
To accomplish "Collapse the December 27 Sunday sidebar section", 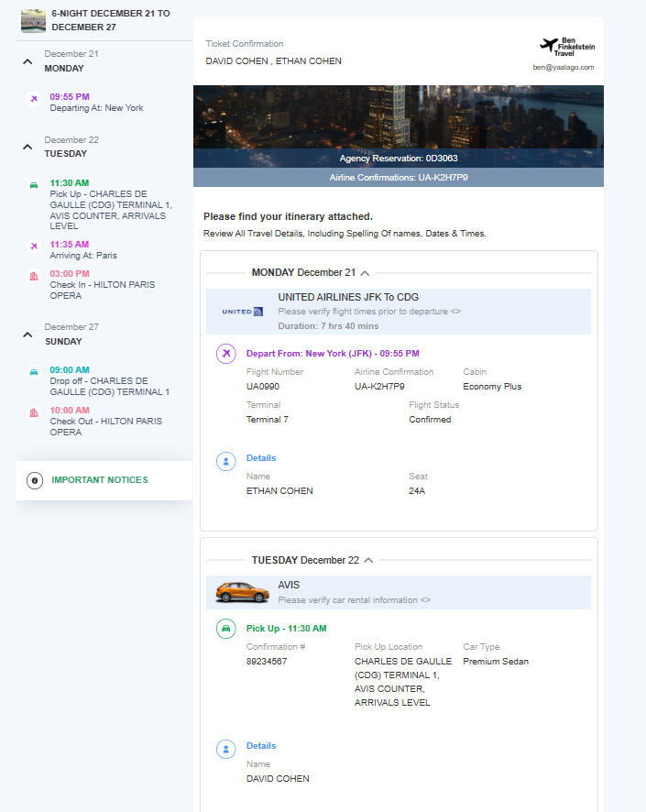I will click(x=28, y=335).
